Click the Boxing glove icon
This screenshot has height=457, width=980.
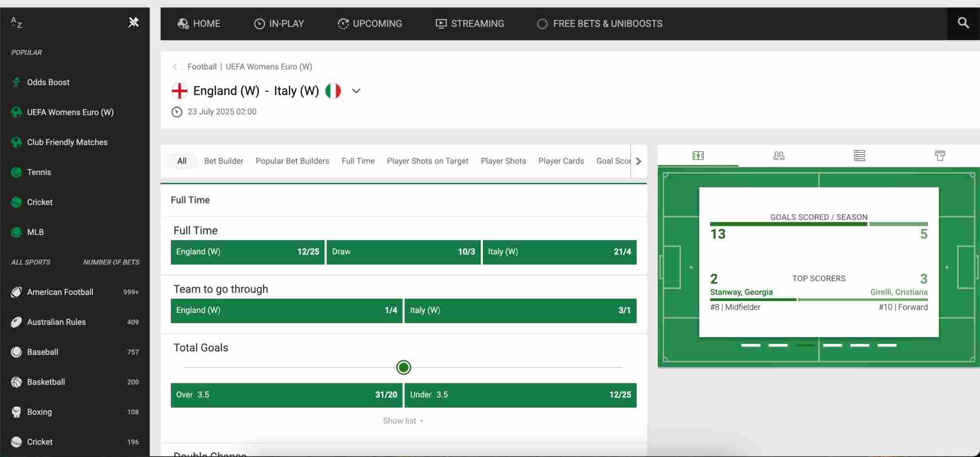(x=17, y=412)
